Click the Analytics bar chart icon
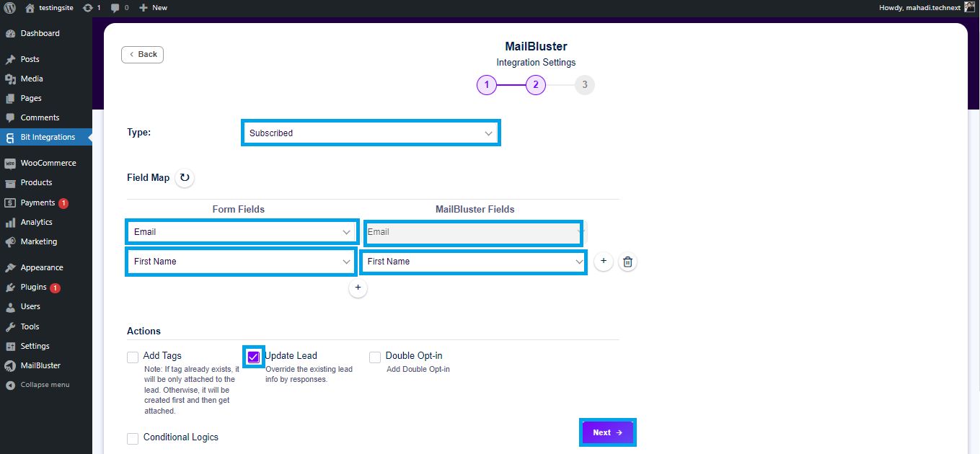980x454 pixels. click(x=10, y=222)
